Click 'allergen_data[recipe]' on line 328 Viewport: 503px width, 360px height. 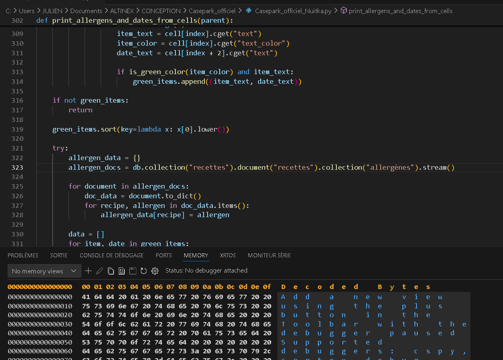click(x=142, y=215)
